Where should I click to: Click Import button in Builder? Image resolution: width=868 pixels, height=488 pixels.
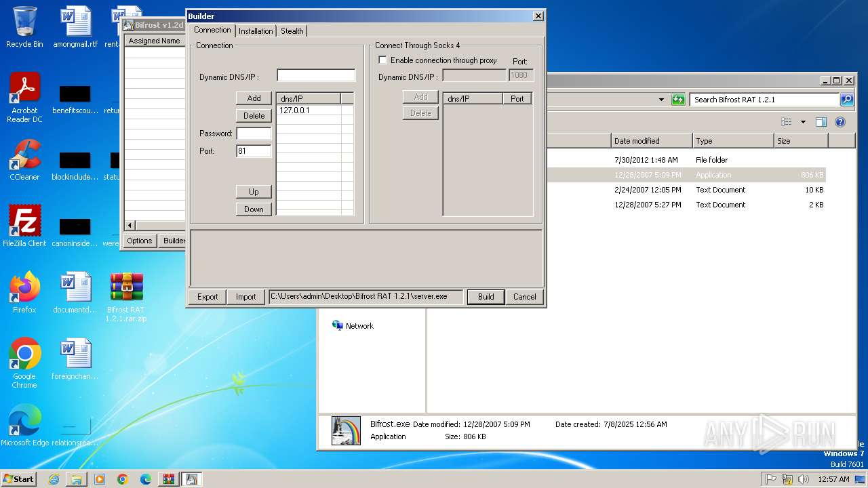[246, 297]
